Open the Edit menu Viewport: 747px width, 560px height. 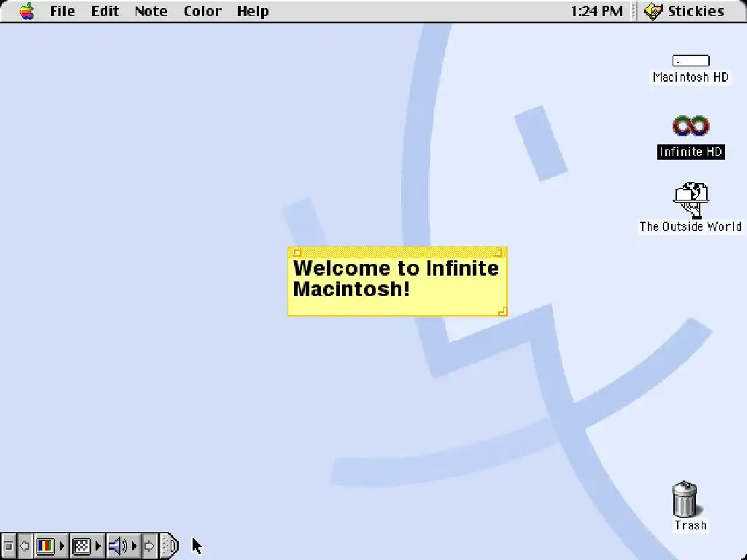[105, 11]
